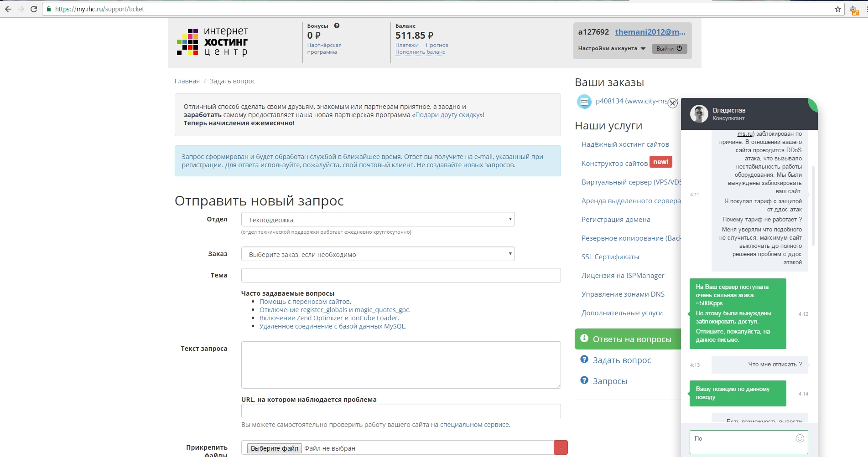Open emoji picker in chat input
Viewport: 868px width, 457px height.
click(800, 438)
